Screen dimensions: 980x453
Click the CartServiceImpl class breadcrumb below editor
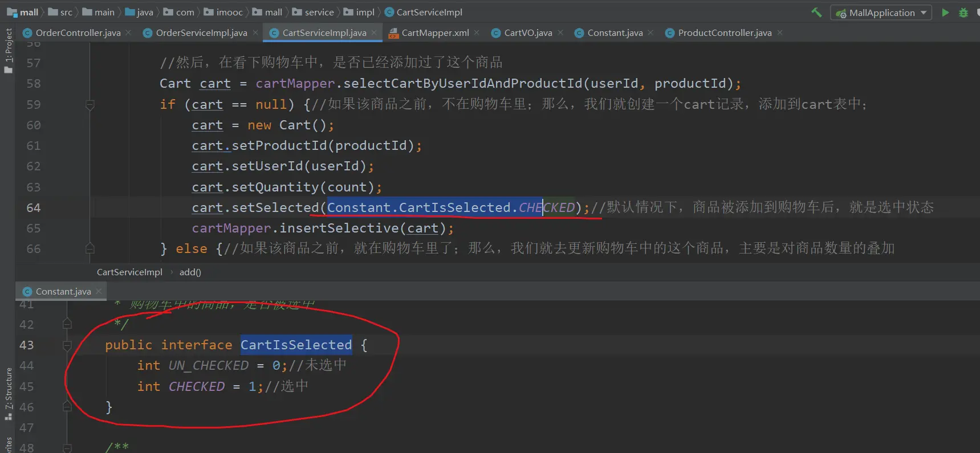[x=129, y=272]
